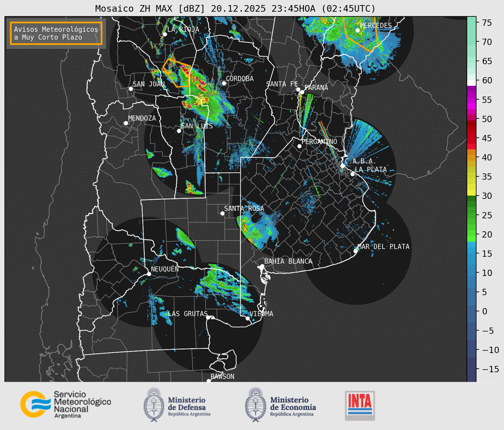
Task: Click the Santa Fe city marker
Action: pos(298,89)
